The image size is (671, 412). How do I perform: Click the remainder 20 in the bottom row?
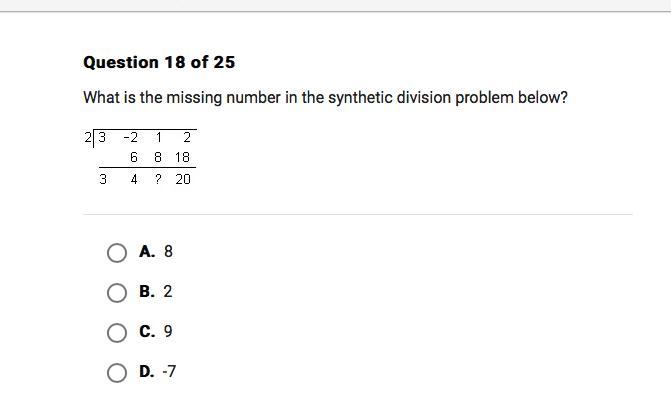point(183,179)
